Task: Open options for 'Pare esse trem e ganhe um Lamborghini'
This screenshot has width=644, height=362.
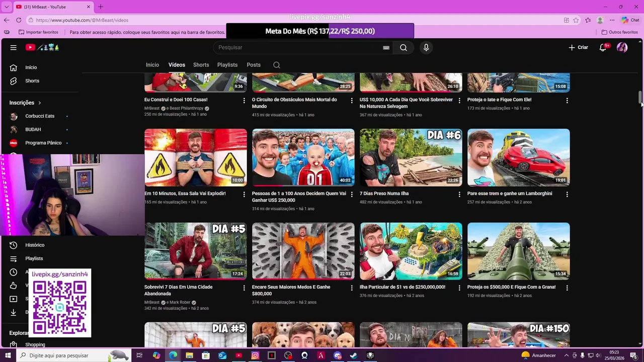Action: 567,194
